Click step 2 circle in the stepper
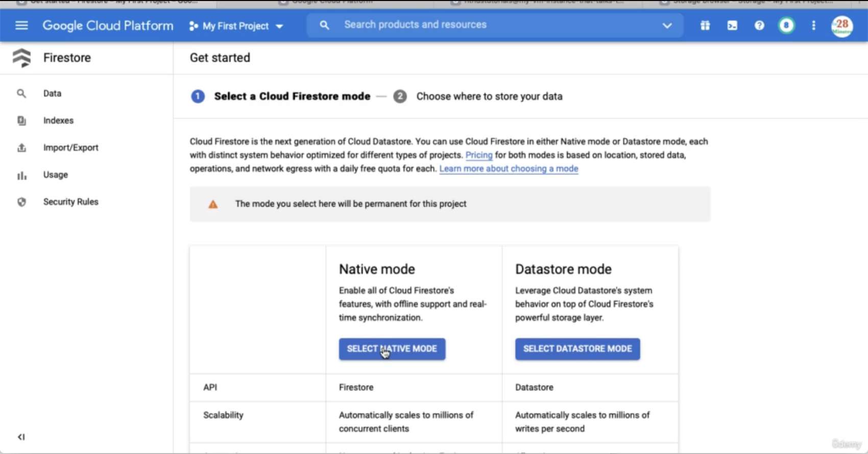Viewport: 868px width, 454px height. [400, 96]
